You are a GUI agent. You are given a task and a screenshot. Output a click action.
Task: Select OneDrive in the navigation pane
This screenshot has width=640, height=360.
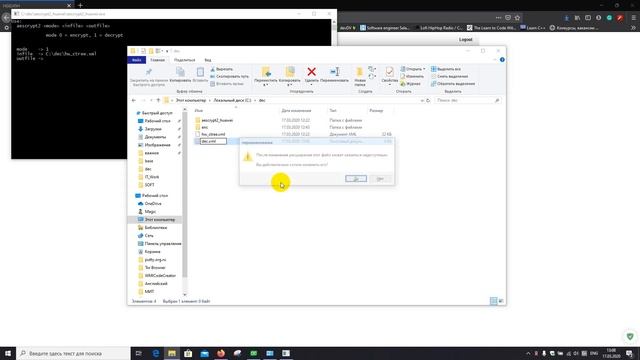pos(153,204)
